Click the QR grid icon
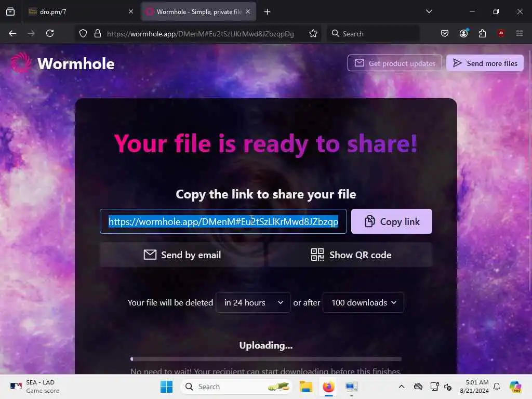Screen dimensions: 532x399 (317, 255)
